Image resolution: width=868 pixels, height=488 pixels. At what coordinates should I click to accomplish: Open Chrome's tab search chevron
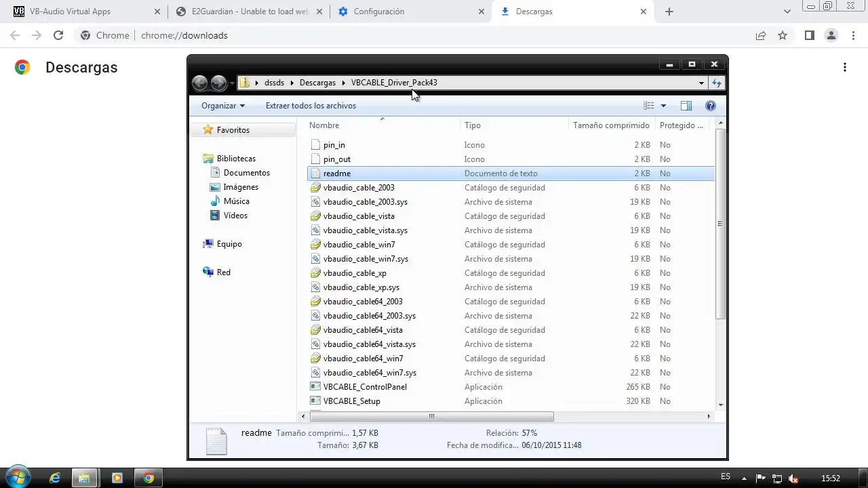point(787,12)
